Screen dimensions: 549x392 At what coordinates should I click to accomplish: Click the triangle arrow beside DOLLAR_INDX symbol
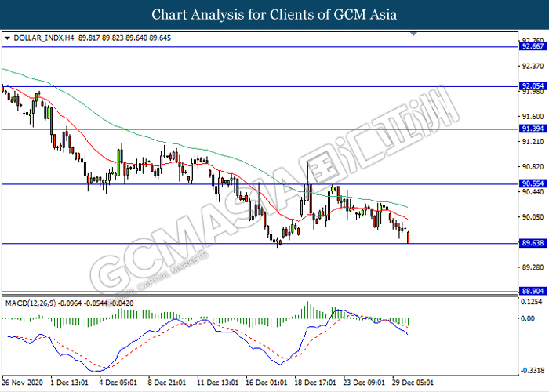point(7,38)
